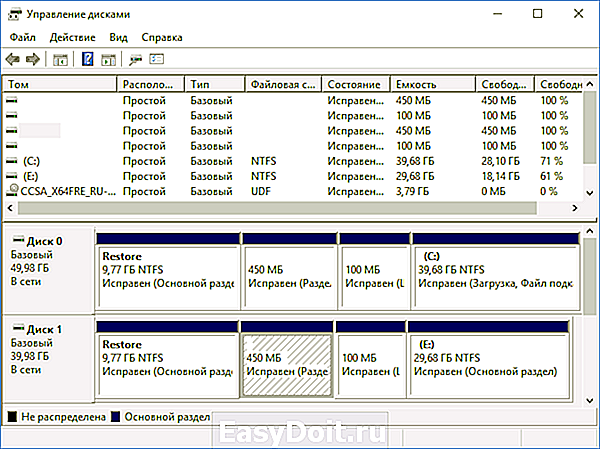Minimize the Управление дисками window
Image resolution: width=600 pixels, height=449 pixels.
497,14
